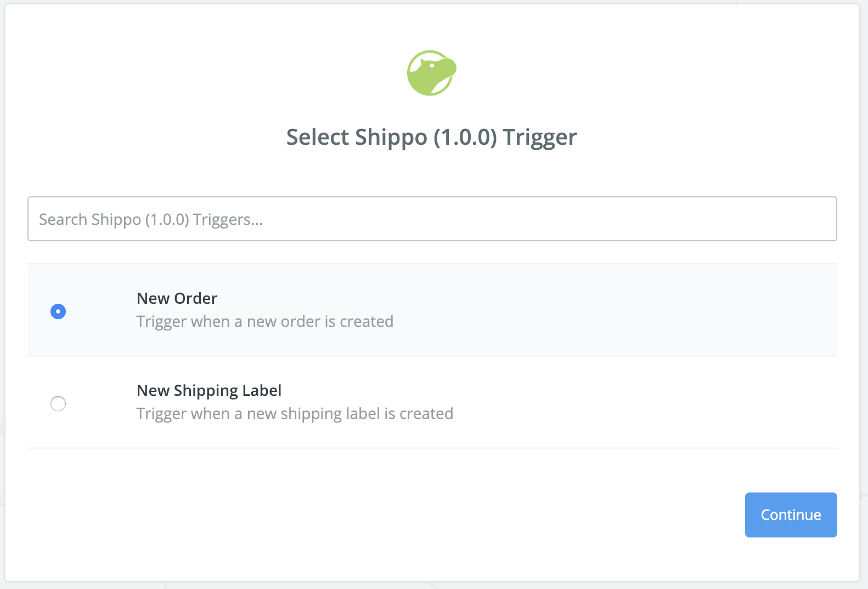The image size is (868, 589).
Task: Click "Trigger when a new order is created" text
Action: point(265,321)
